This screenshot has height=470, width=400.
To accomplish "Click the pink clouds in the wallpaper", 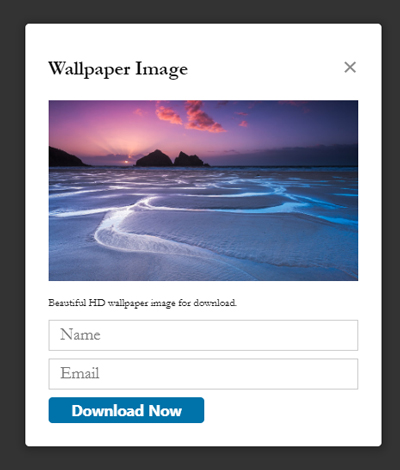I will point(192,117).
